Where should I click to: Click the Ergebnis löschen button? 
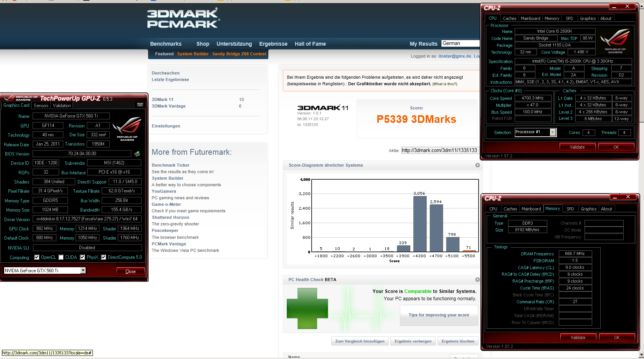coord(458,341)
